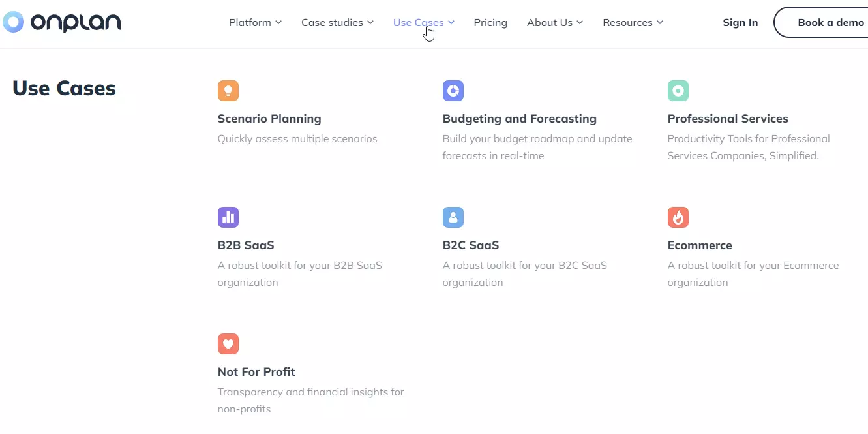Viewport: 868px width, 434px height.
Task: Click the orange lightbulb Scenario Planning icon
Action: pyautogui.click(x=228, y=91)
